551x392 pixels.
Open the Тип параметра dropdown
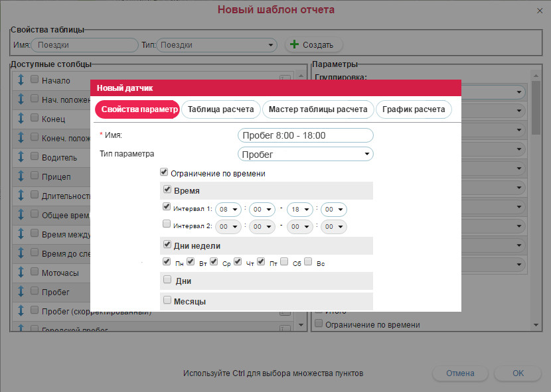click(x=305, y=155)
